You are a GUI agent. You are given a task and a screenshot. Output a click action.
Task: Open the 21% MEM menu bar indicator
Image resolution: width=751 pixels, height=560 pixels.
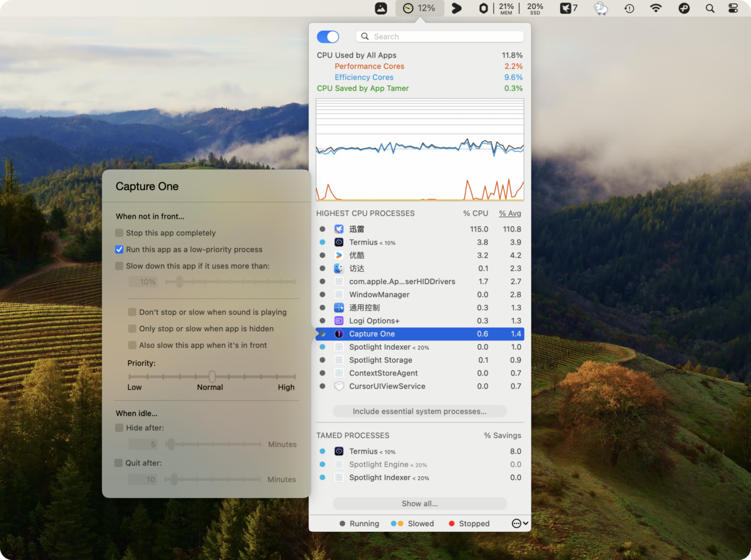[x=506, y=8]
